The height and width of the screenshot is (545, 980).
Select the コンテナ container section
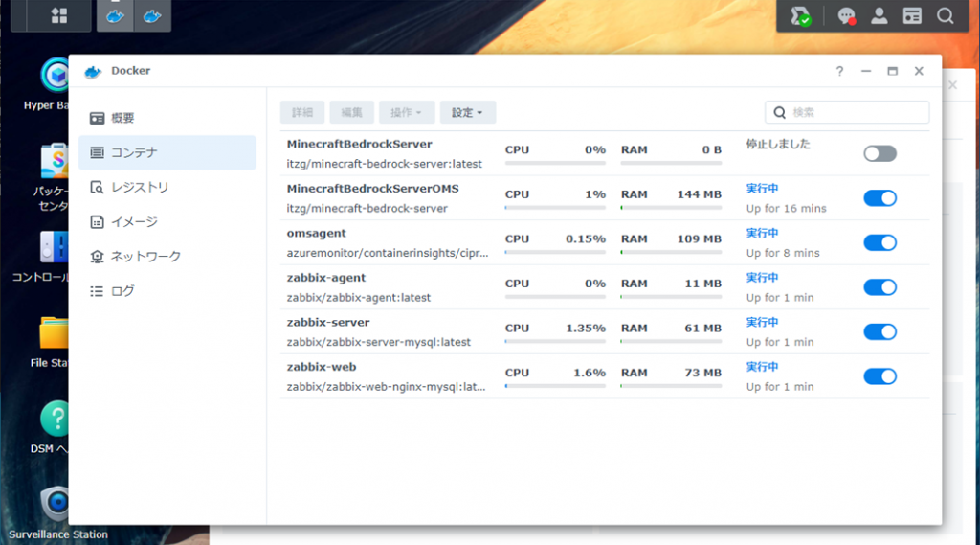[x=167, y=152]
